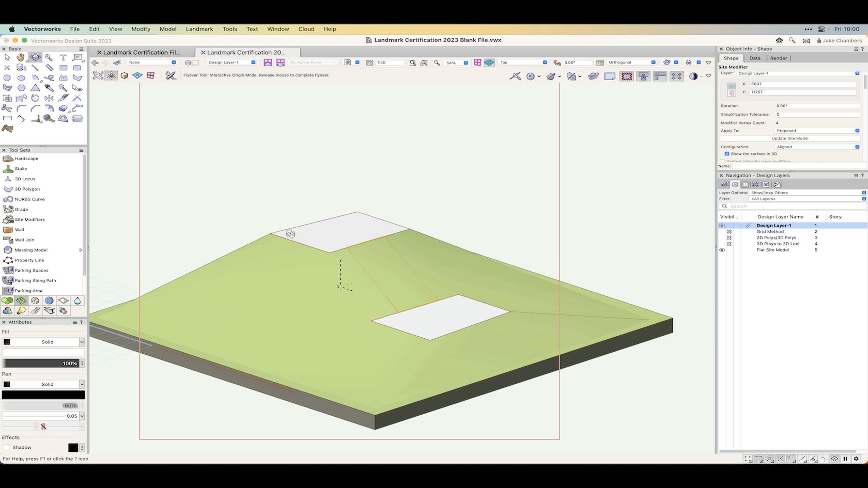Enable the Shadow effect checkbox

(x=7, y=448)
